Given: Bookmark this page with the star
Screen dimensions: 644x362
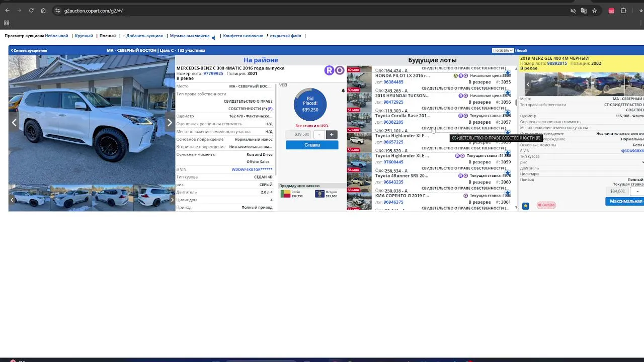Looking at the screenshot, I should pyautogui.click(x=595, y=11).
